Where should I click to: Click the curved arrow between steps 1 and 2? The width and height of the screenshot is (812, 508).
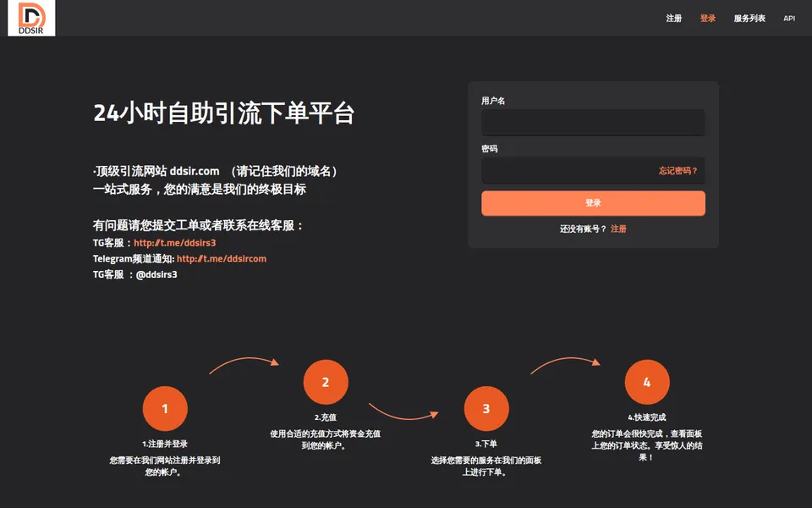click(244, 364)
